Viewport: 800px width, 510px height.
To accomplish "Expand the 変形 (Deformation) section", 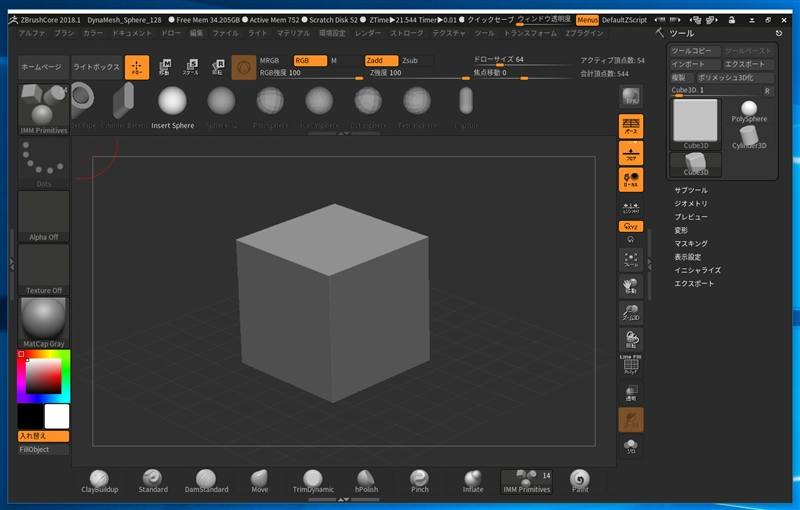I will [681, 230].
